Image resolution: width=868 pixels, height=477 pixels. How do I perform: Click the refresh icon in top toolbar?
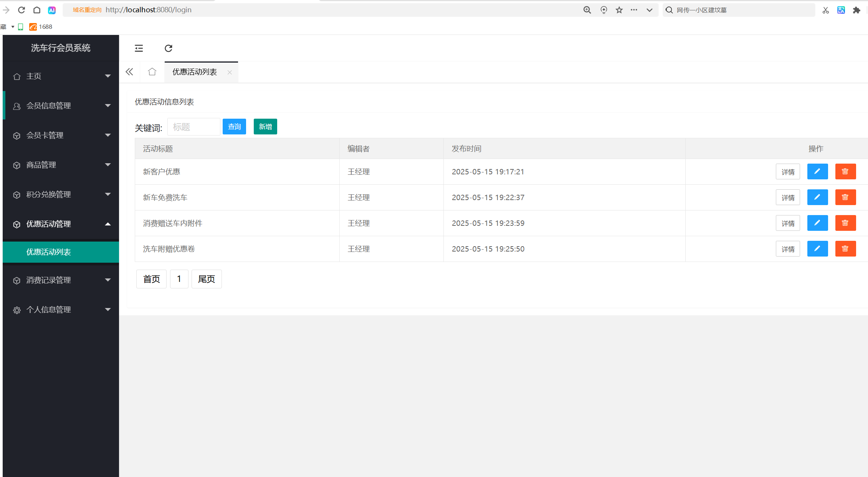point(168,48)
